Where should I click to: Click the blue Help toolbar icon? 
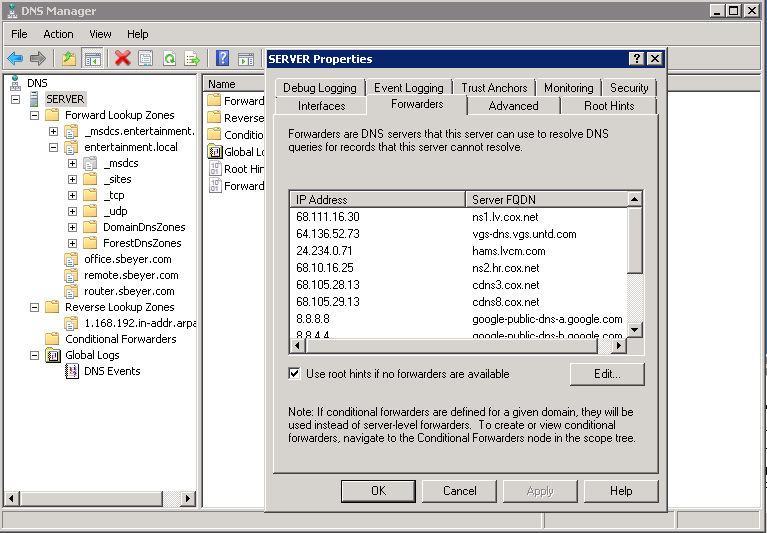point(222,59)
